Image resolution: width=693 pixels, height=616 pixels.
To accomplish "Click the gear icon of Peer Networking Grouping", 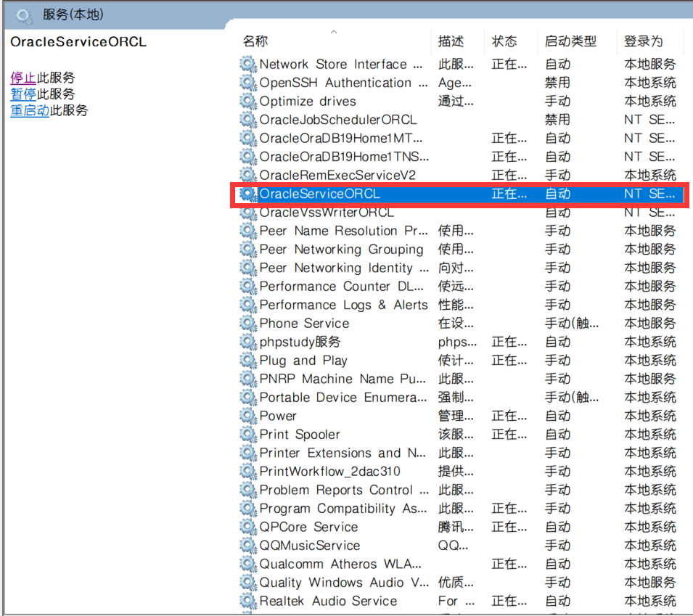I will click(248, 249).
